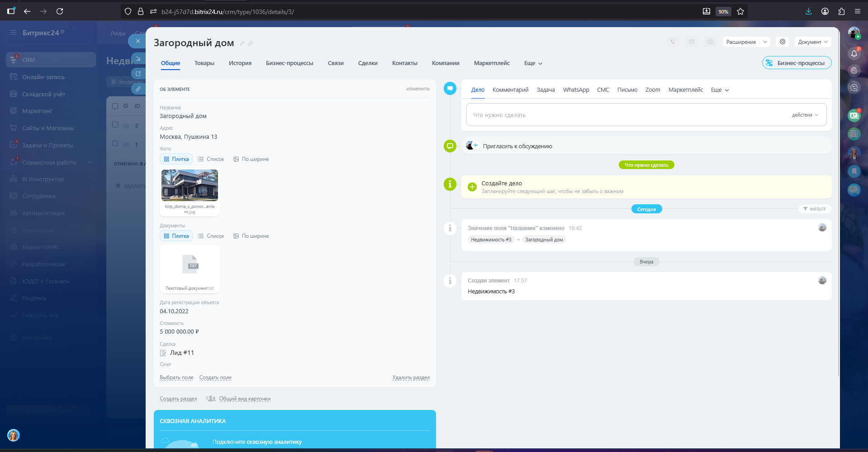
Task: Click Общий вид карточки
Action: point(245,399)
